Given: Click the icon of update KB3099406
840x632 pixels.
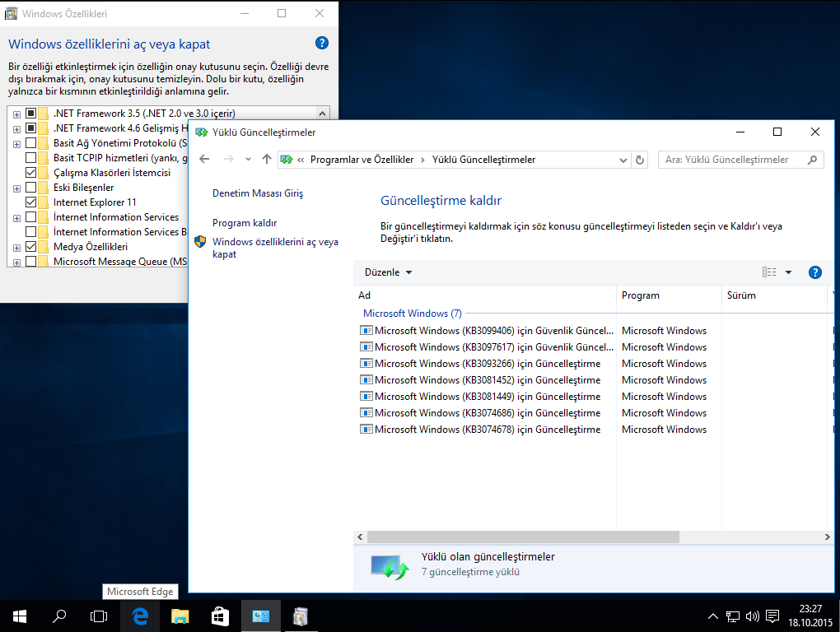Looking at the screenshot, I should pyautogui.click(x=366, y=331).
